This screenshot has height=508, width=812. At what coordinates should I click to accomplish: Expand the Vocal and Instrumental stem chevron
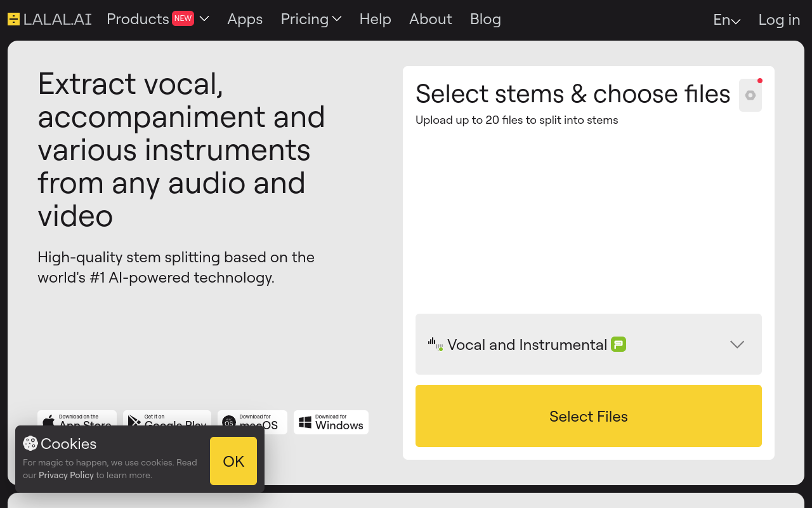point(737,344)
